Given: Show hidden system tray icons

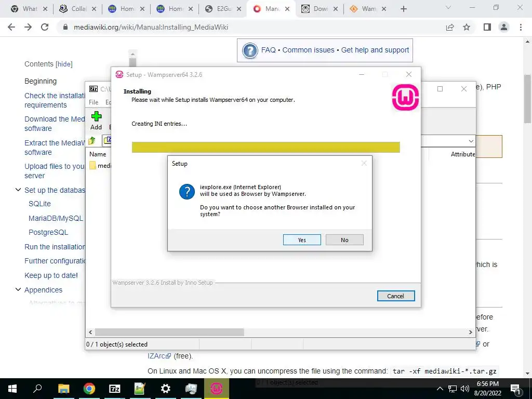Looking at the screenshot, I should [x=440, y=389].
